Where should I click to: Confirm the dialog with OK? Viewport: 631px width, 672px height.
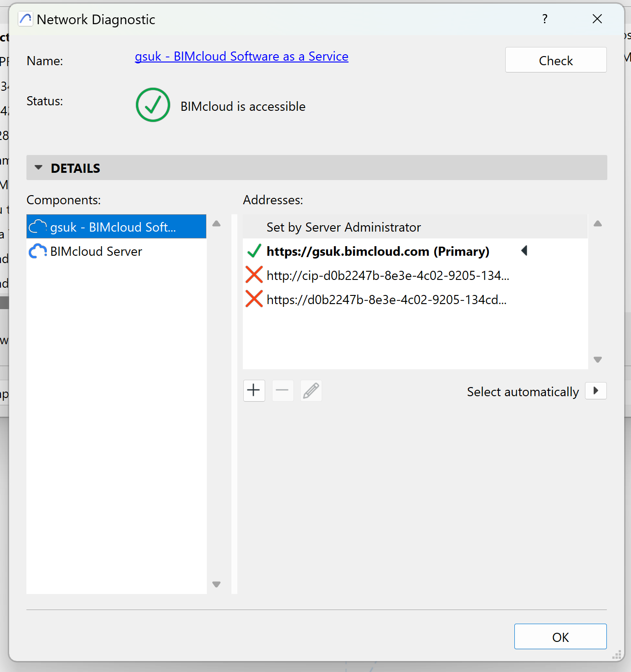coord(560,636)
